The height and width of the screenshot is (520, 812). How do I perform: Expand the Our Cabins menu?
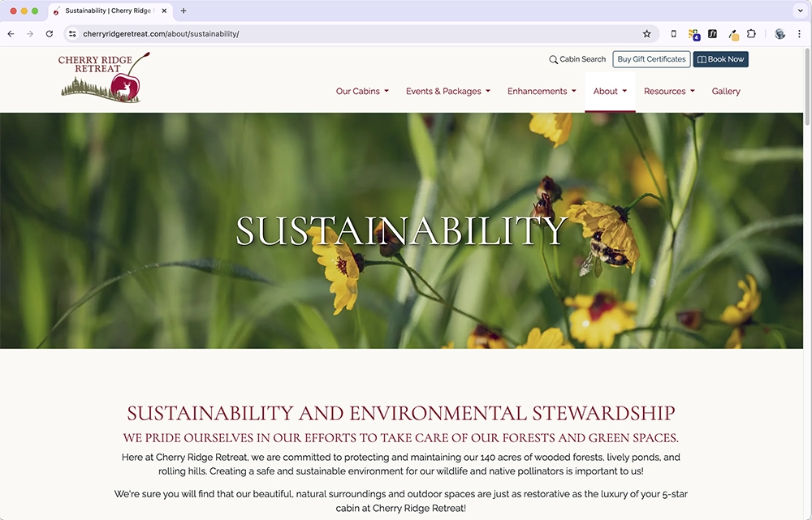point(362,91)
